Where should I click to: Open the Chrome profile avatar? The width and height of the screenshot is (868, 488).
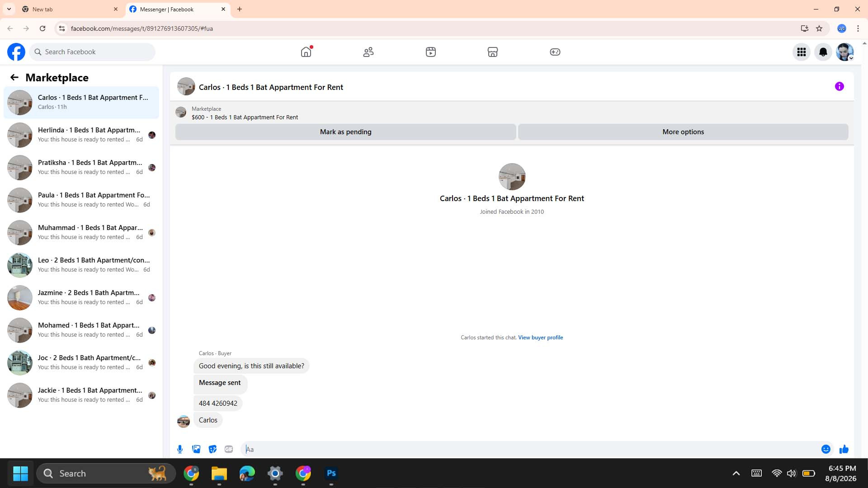click(842, 28)
